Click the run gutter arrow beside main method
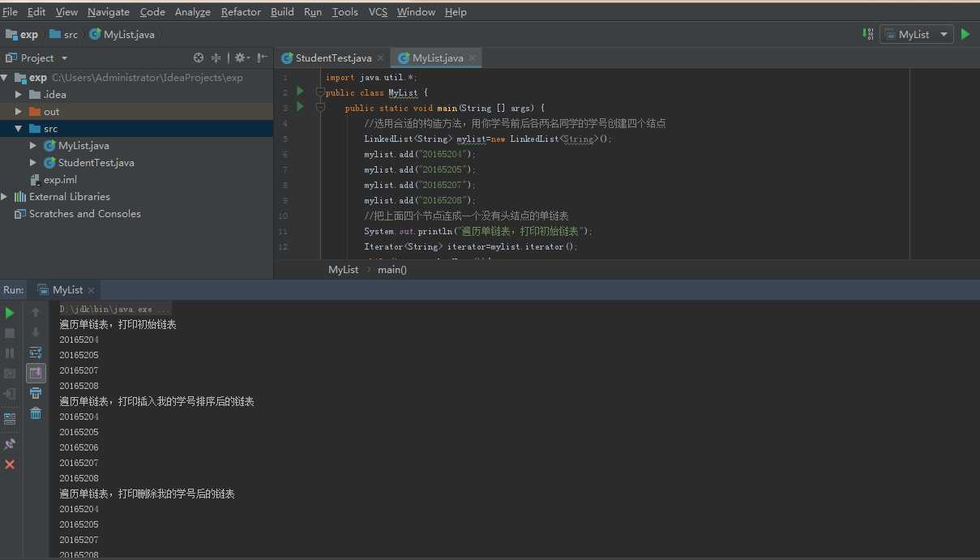980x560 pixels. (300, 107)
